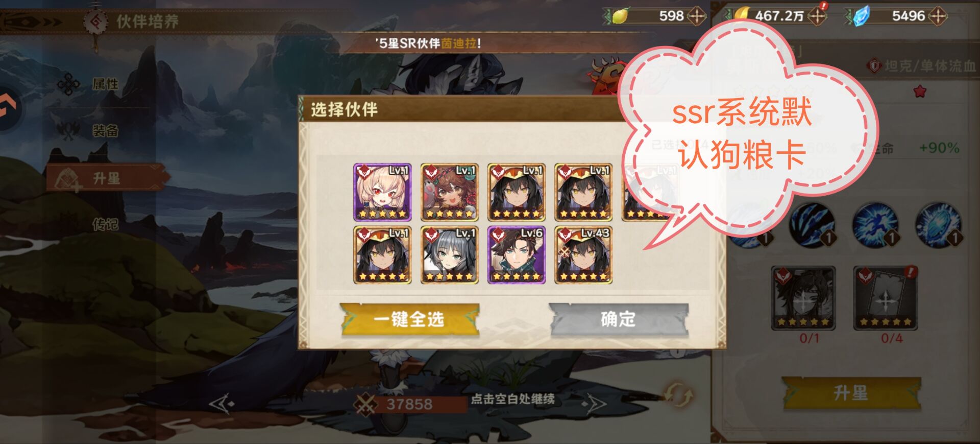
Task: Open the 0/1 material slot
Action: click(803, 298)
